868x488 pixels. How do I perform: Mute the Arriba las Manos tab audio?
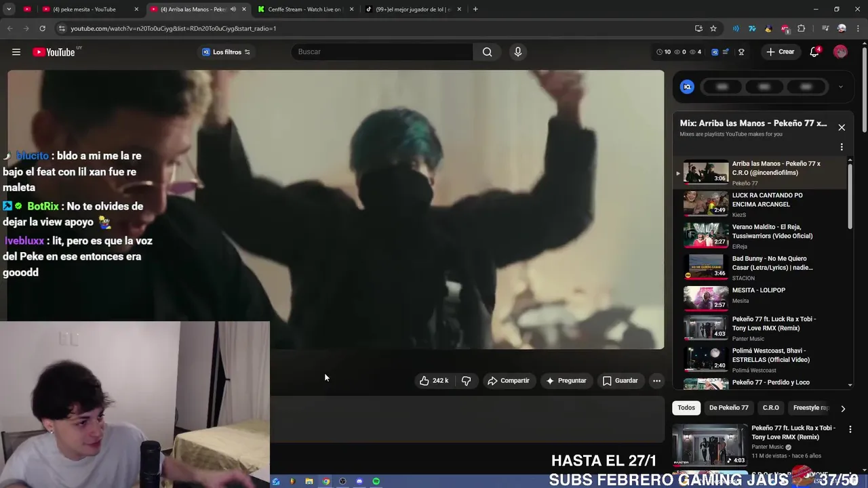pyautogui.click(x=233, y=9)
